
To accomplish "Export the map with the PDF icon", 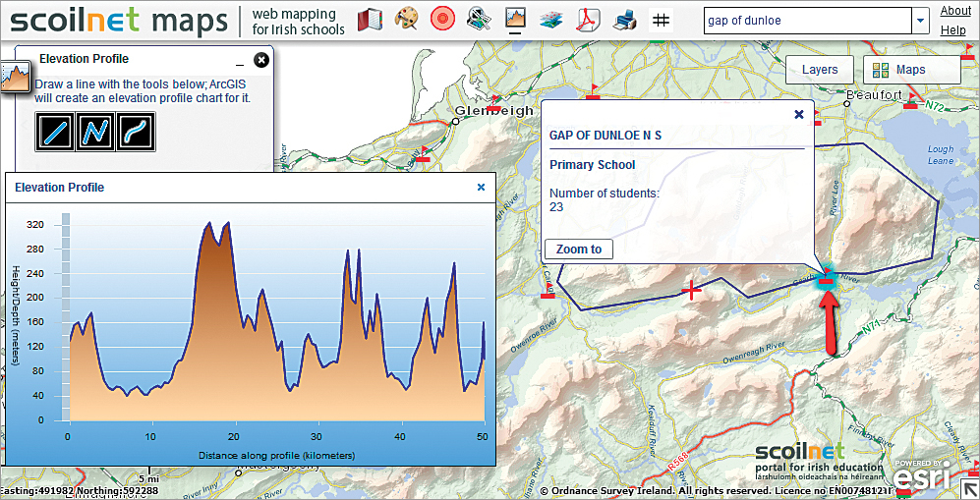I will [x=588, y=20].
